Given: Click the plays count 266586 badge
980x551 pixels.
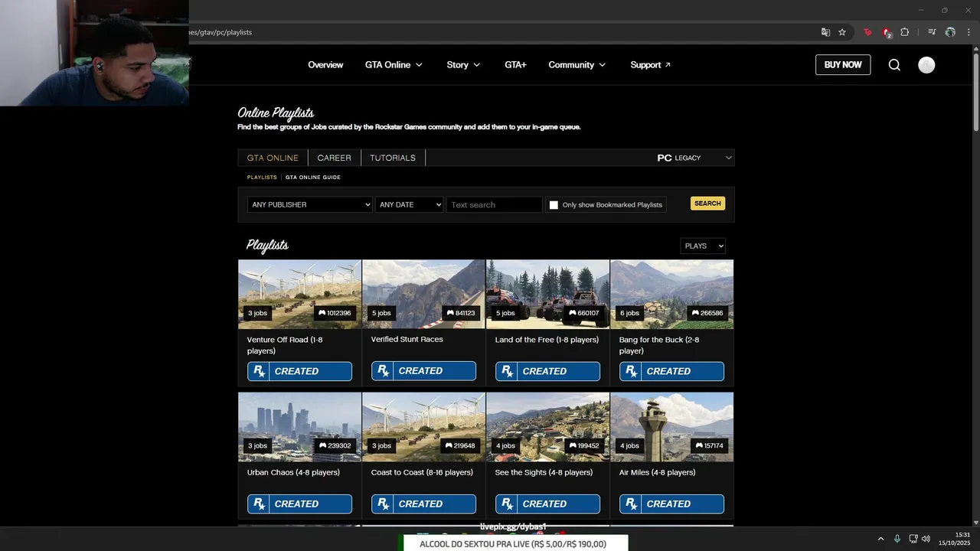Looking at the screenshot, I should coord(707,313).
